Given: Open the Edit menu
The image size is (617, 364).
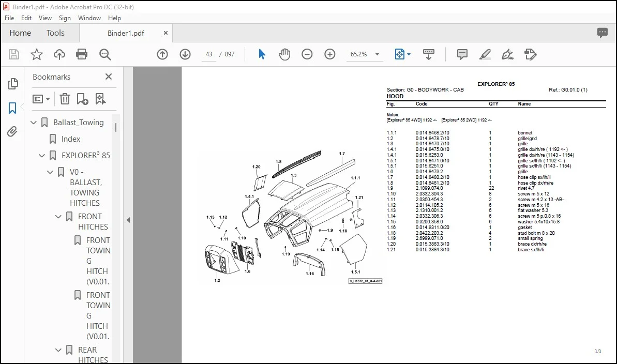Looking at the screenshot, I should (26, 18).
